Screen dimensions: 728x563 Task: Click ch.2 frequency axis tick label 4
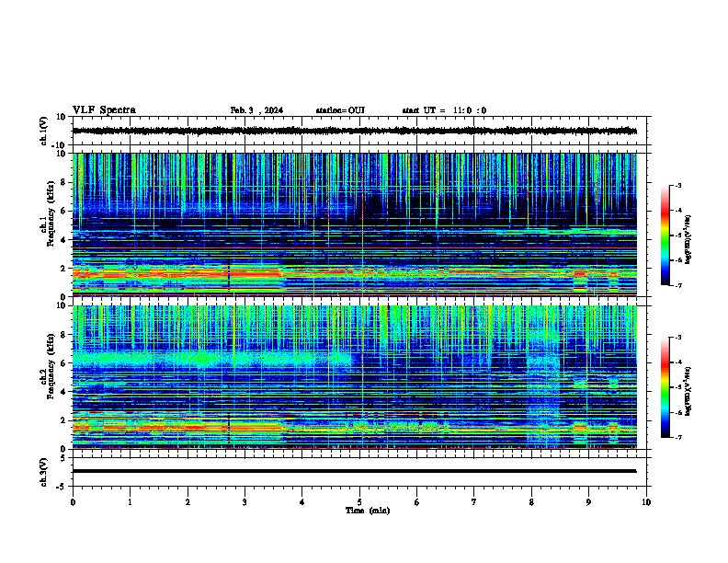pyautogui.click(x=64, y=392)
